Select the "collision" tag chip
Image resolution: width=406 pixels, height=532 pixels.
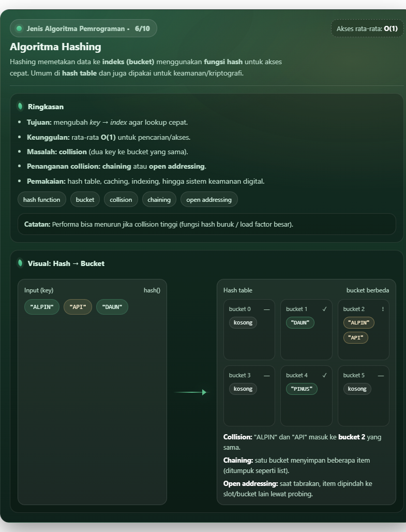tap(121, 200)
